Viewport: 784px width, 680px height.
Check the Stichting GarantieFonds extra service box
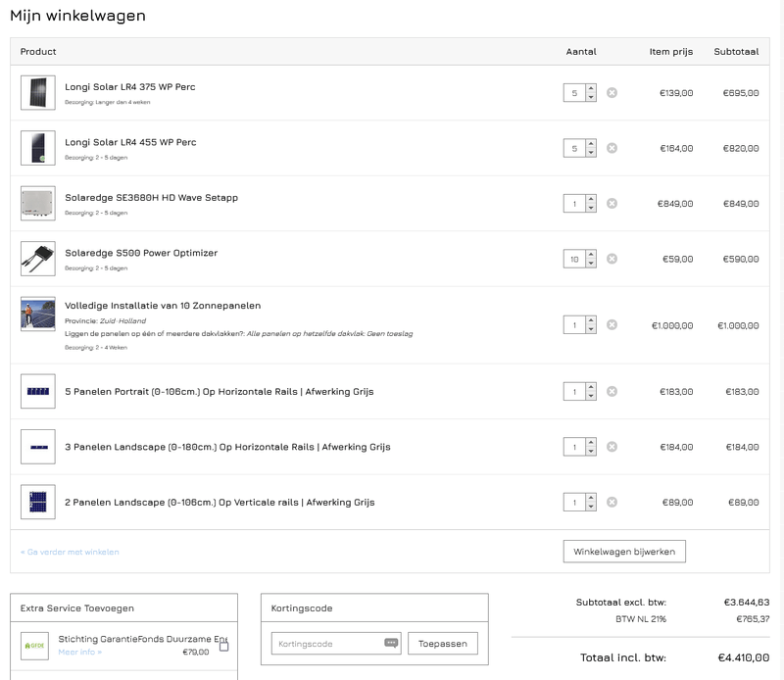pyautogui.click(x=223, y=647)
